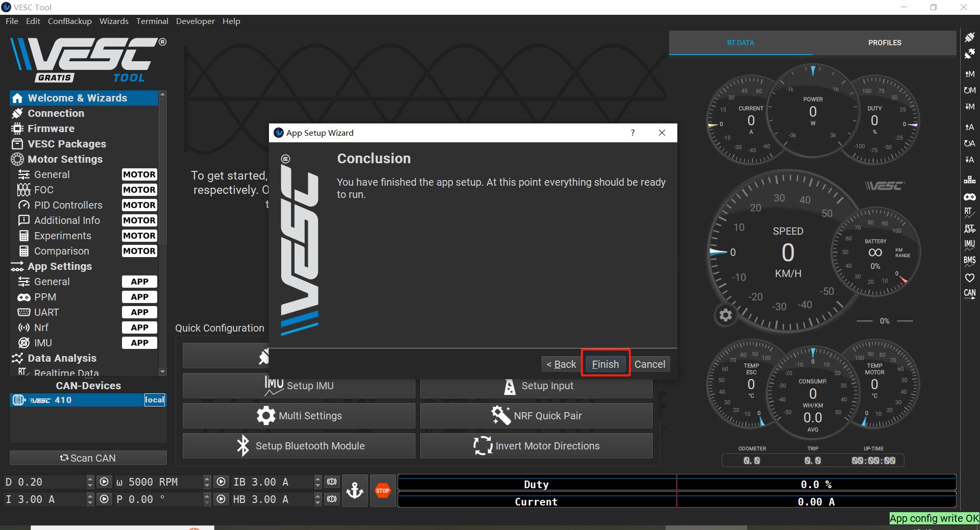The image size is (980, 530).
Task: Click the Setup Input button
Action: point(536,386)
